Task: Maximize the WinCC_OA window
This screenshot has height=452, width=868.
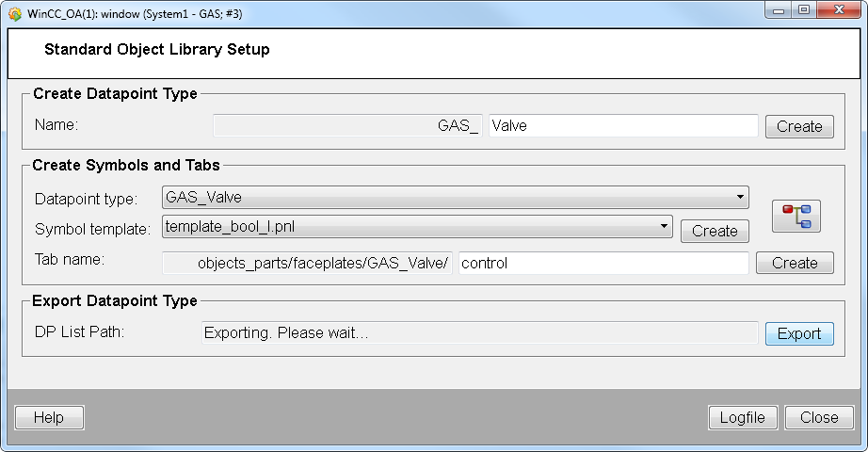Action: 804,10
